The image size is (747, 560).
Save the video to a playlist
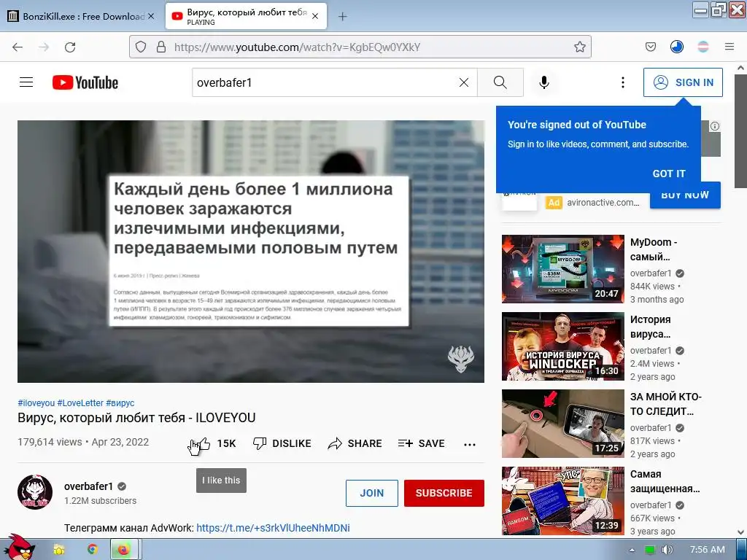point(422,443)
